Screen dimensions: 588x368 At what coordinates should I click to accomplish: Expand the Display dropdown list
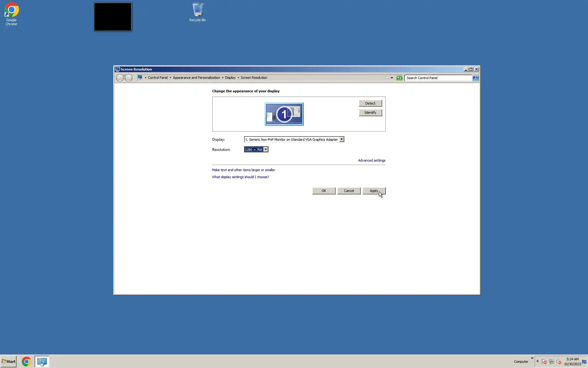[x=341, y=140]
